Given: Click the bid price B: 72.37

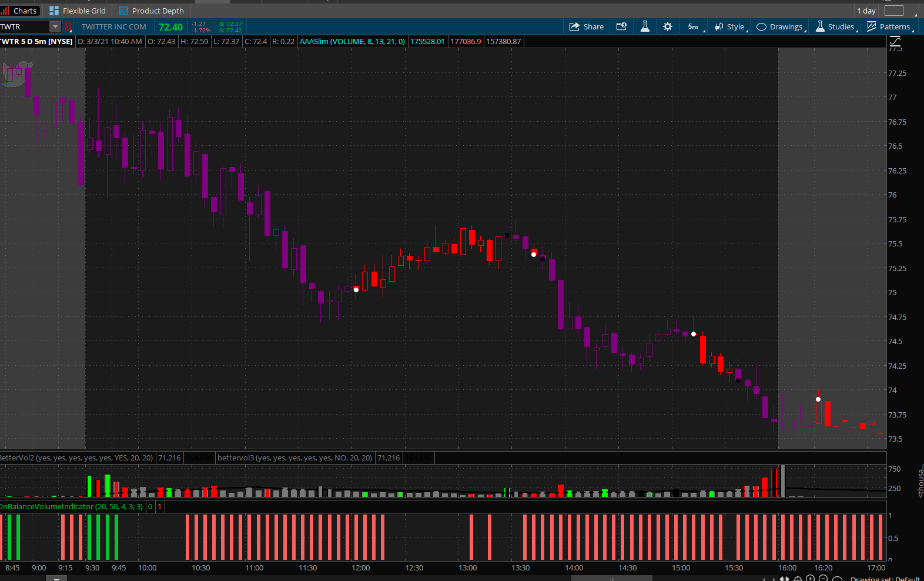Looking at the screenshot, I should (230, 24).
